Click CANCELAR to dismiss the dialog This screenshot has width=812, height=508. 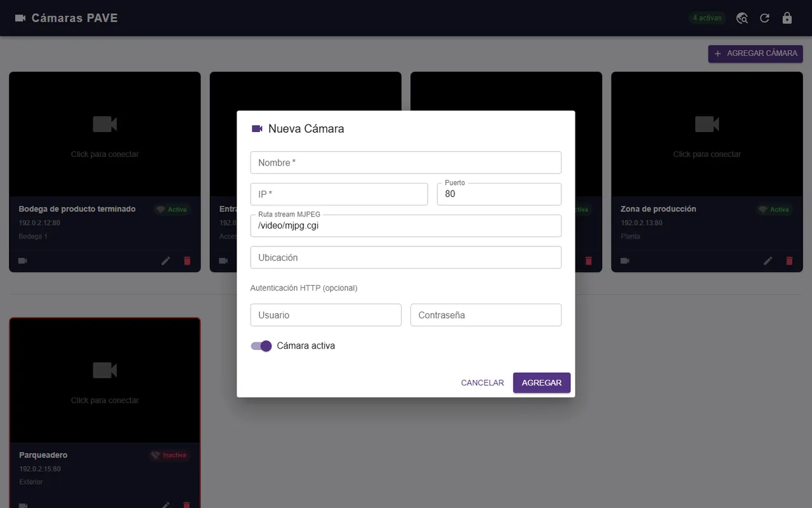pyautogui.click(x=482, y=383)
